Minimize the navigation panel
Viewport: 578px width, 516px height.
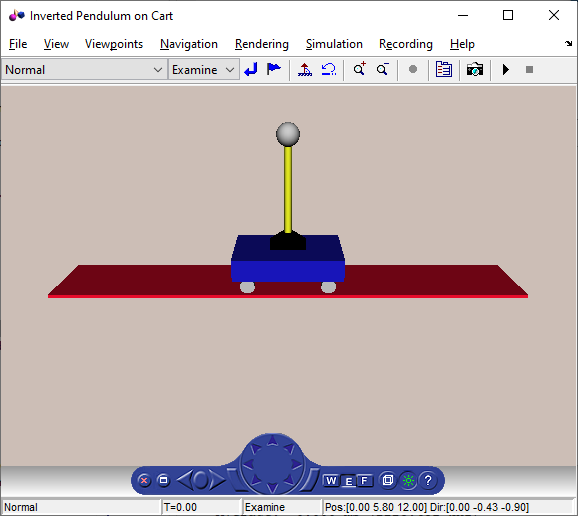coord(163,480)
